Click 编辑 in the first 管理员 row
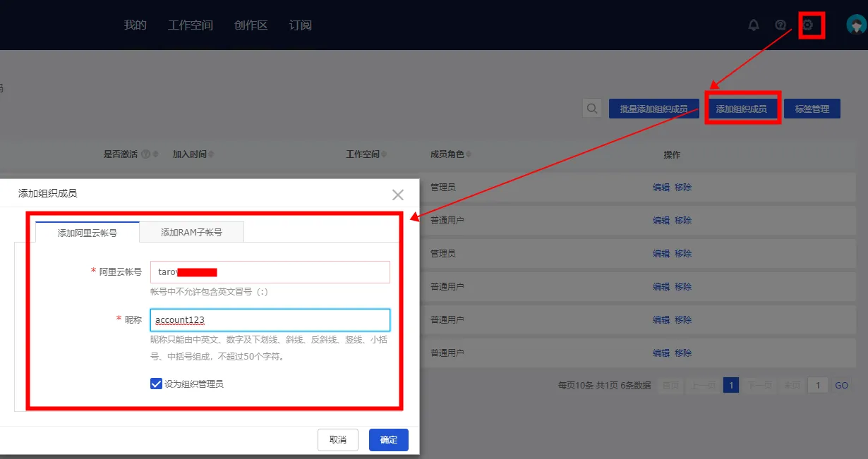 tap(661, 188)
